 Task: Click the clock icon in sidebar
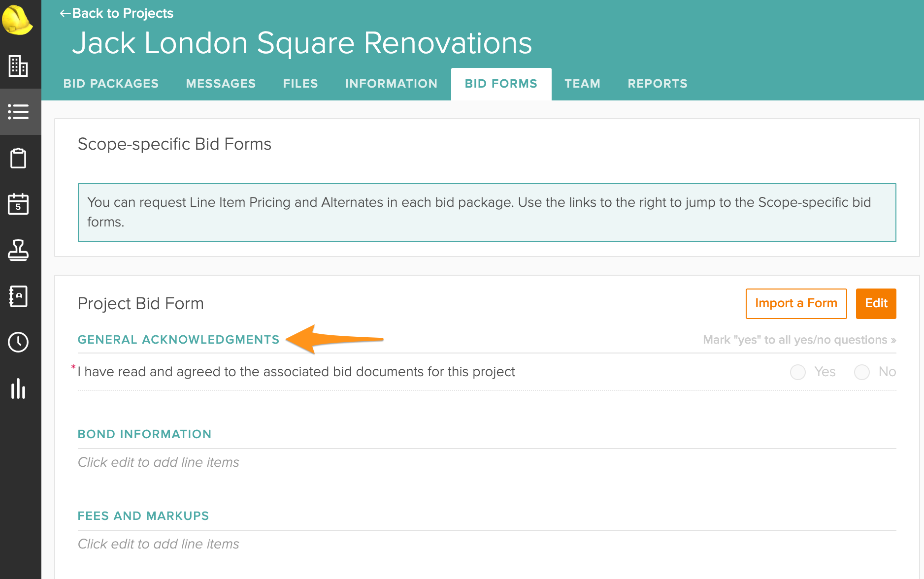pyautogui.click(x=18, y=342)
